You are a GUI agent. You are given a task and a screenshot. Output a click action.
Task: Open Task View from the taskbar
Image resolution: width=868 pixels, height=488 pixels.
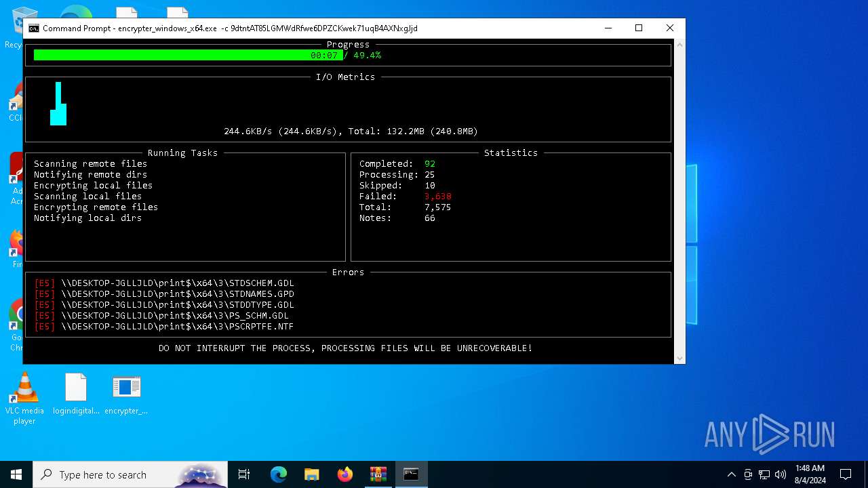pos(244,474)
